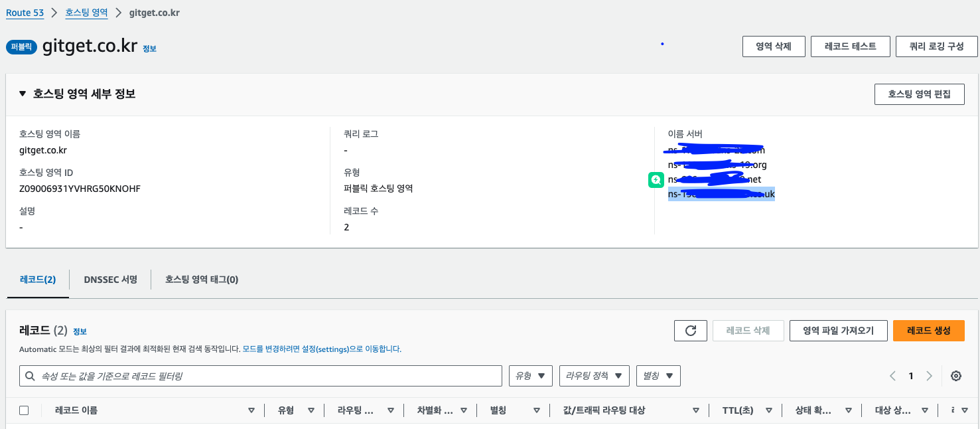The height and width of the screenshot is (429, 980).
Task: Open the 라우팅 정책 filter dropdown
Action: pyautogui.click(x=594, y=376)
